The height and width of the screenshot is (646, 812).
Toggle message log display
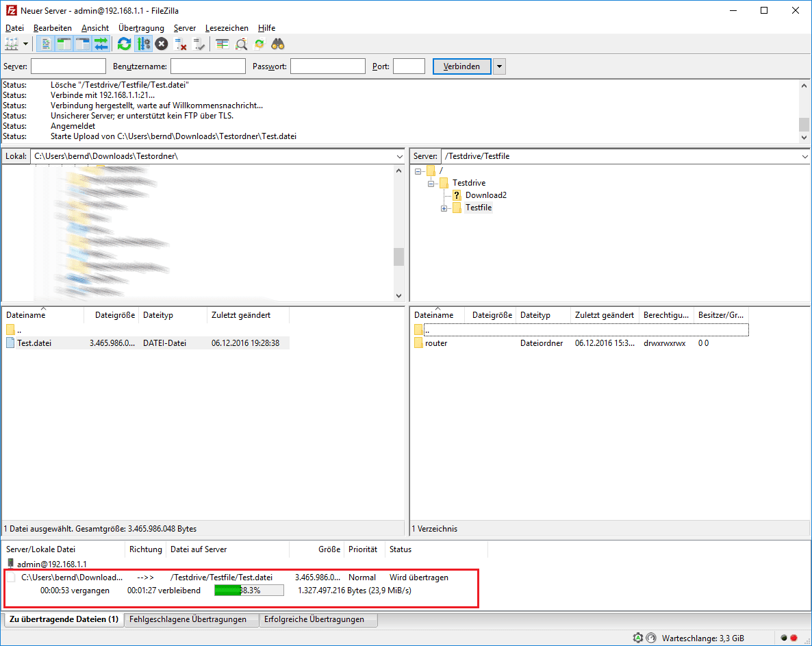coord(46,44)
